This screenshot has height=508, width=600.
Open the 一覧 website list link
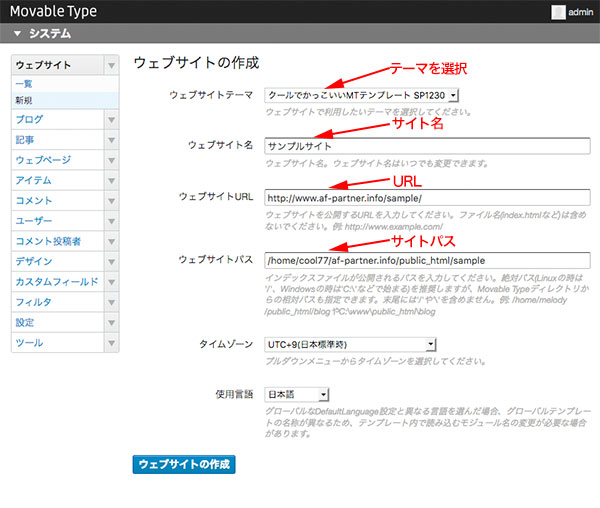[24, 84]
